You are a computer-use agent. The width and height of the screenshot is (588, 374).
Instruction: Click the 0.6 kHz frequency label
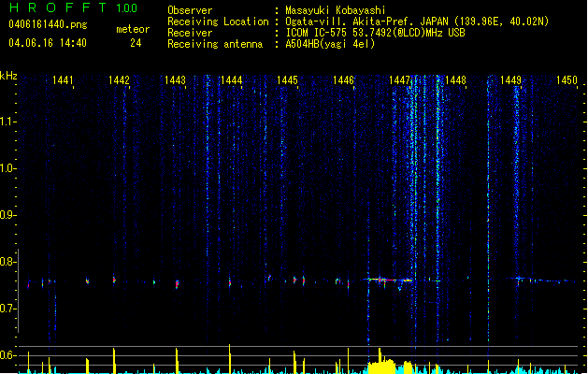coord(8,355)
